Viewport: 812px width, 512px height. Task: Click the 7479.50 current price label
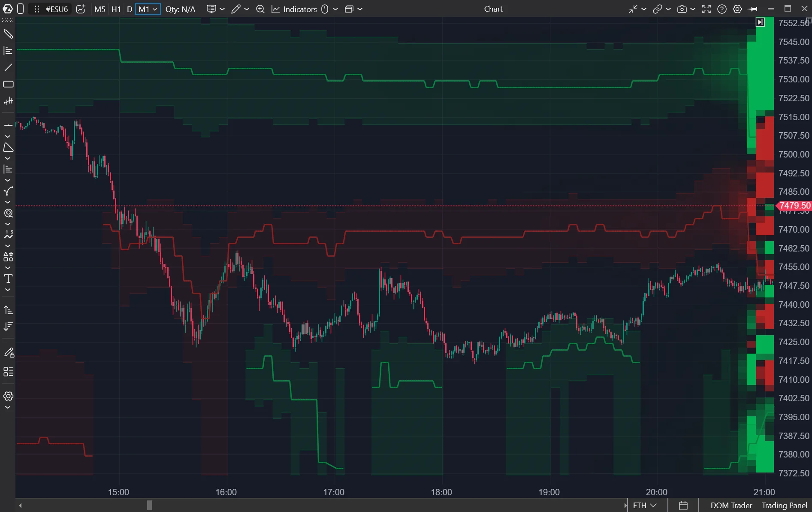tap(794, 206)
